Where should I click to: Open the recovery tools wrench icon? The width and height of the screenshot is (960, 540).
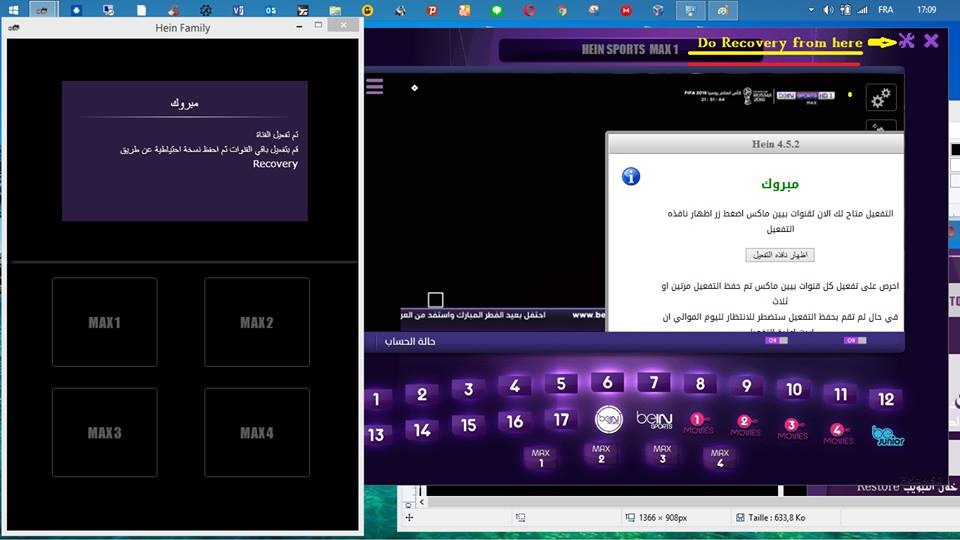tap(906, 41)
